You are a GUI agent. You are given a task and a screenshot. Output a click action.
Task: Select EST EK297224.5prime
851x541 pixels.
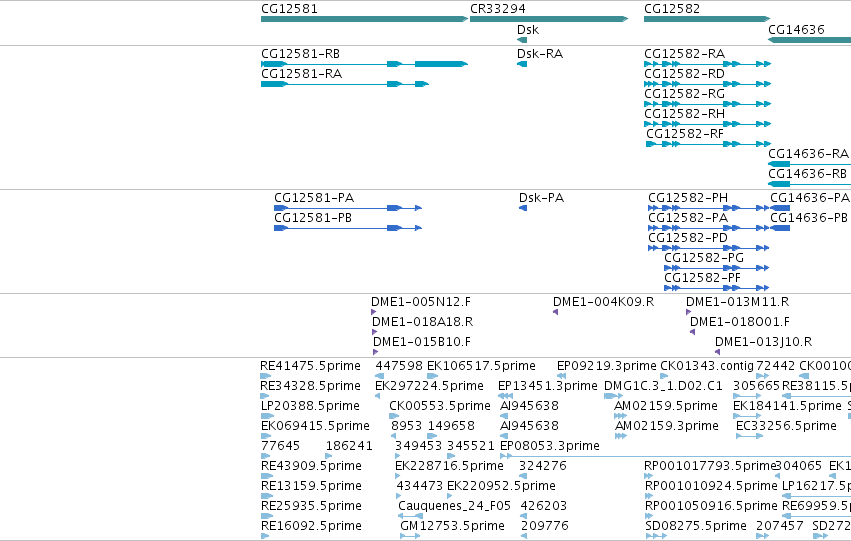[x=378, y=396]
